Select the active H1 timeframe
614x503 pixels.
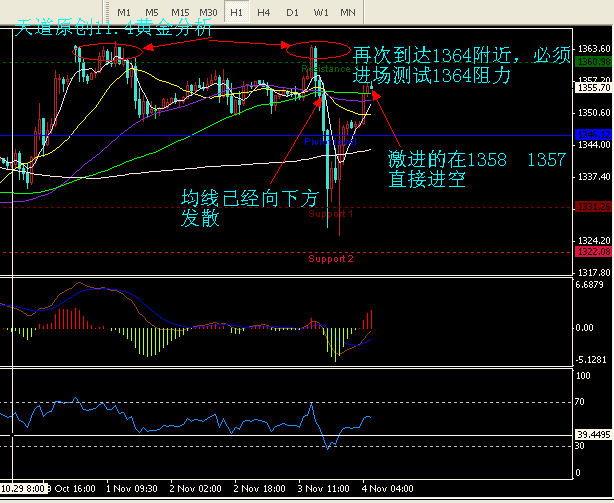pos(236,11)
